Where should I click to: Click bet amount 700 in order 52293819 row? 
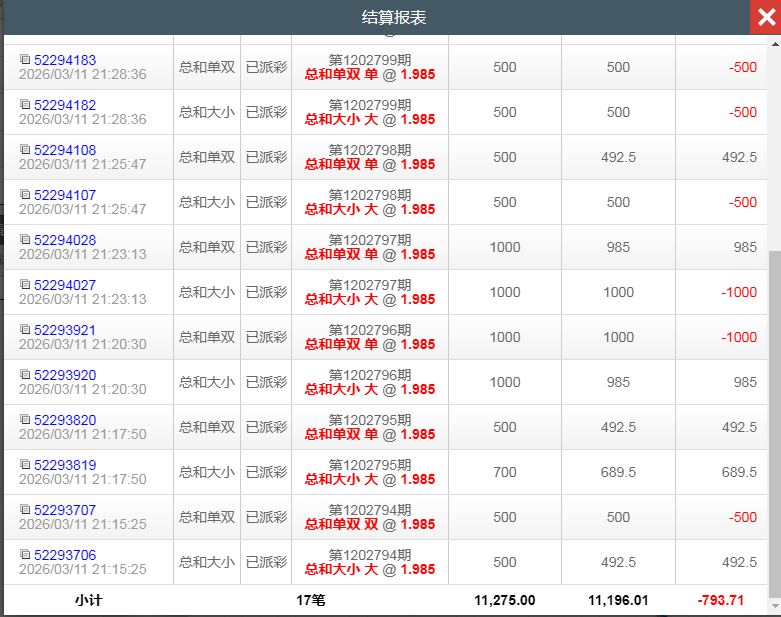click(x=505, y=472)
